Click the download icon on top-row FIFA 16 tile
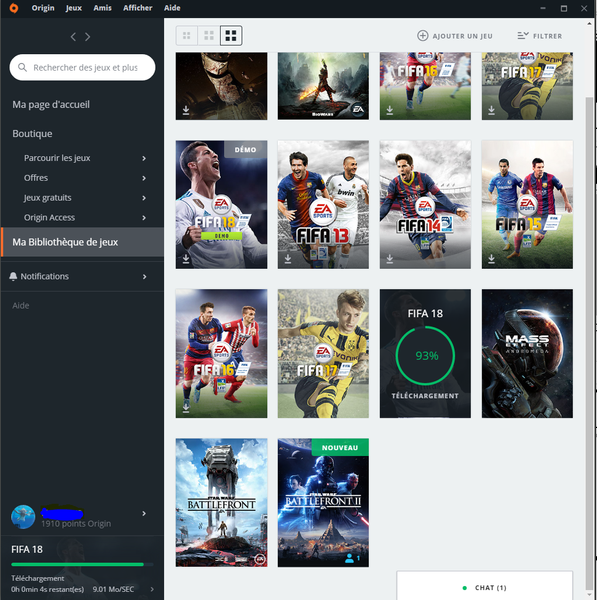The width and height of the screenshot is (597, 600). click(390, 110)
